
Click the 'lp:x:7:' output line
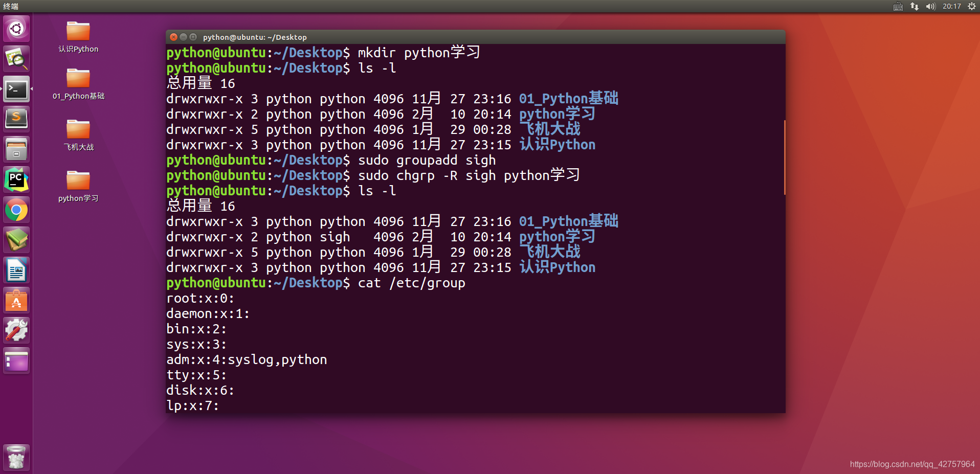[193, 405]
